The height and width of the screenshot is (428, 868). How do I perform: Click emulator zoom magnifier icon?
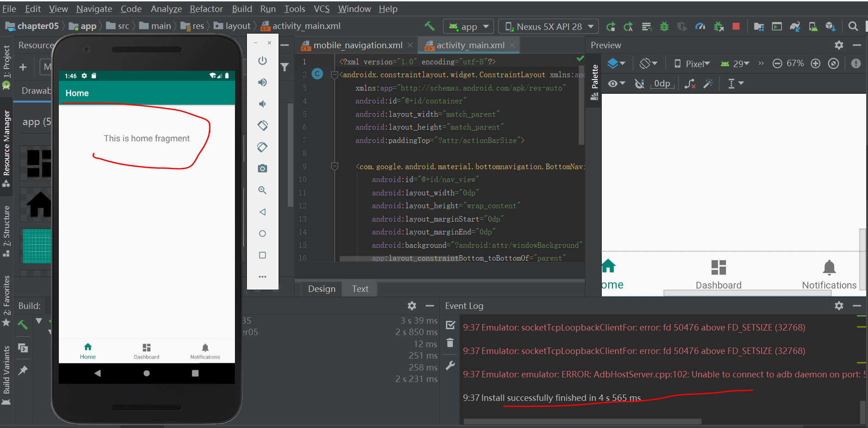tap(263, 190)
